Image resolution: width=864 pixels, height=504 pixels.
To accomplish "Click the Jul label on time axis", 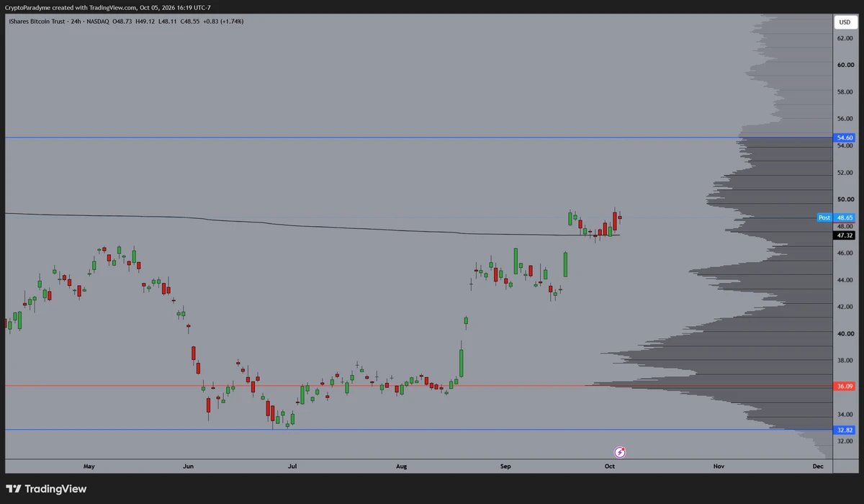I will pyautogui.click(x=292, y=466).
